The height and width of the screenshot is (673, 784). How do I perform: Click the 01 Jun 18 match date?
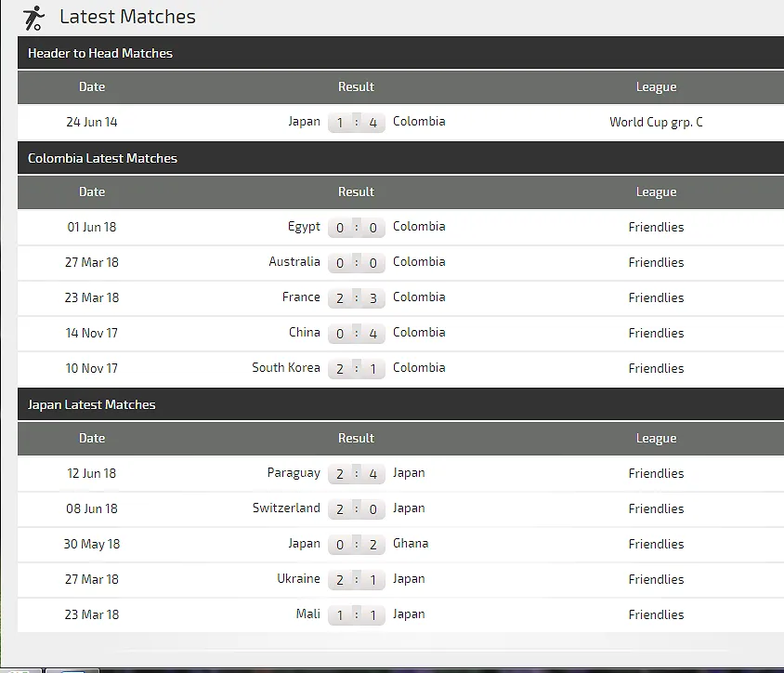(92, 227)
